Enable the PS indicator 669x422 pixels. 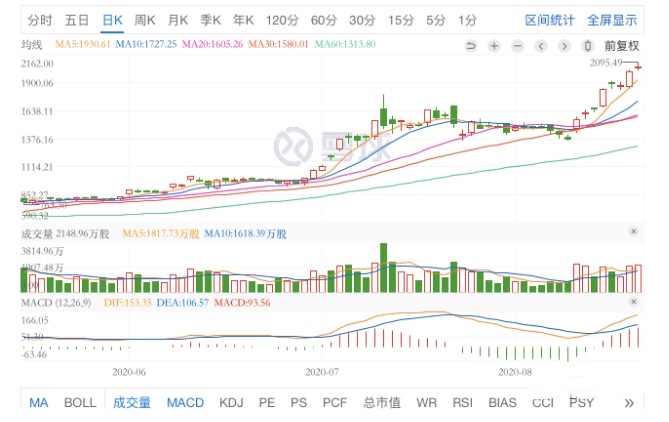[299, 403]
